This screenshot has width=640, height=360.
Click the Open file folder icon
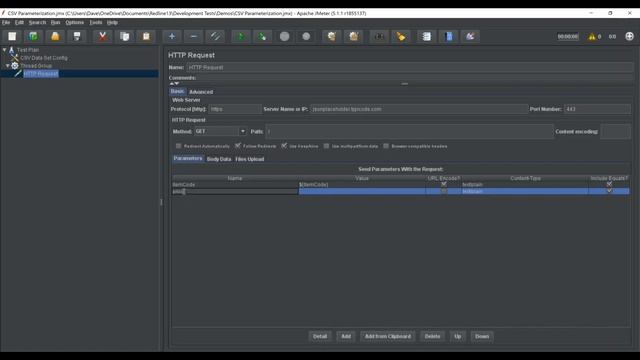pyautogui.click(x=55, y=36)
